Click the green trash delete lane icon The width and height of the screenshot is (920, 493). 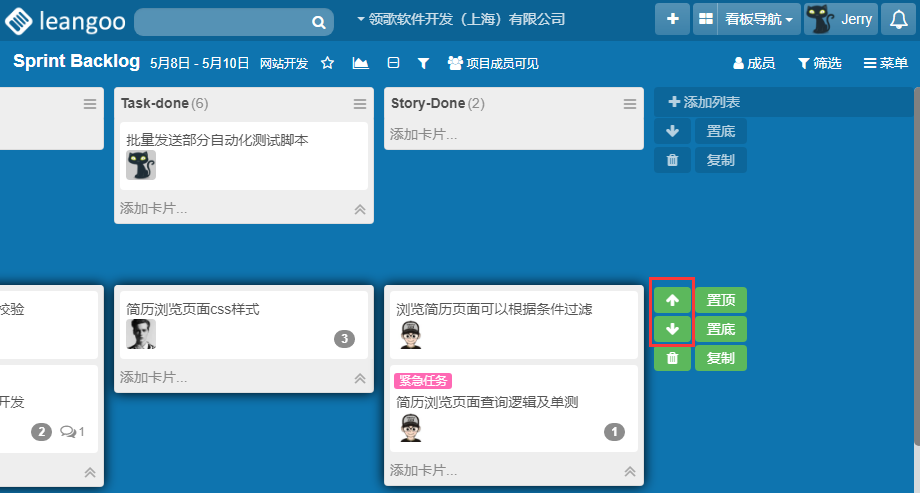(672, 358)
